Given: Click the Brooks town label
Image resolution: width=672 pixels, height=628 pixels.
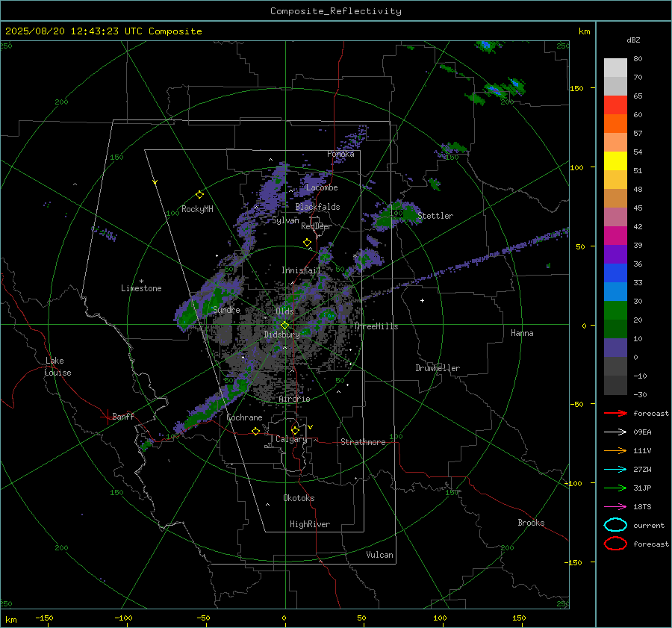Looking at the screenshot, I should click(x=531, y=523).
